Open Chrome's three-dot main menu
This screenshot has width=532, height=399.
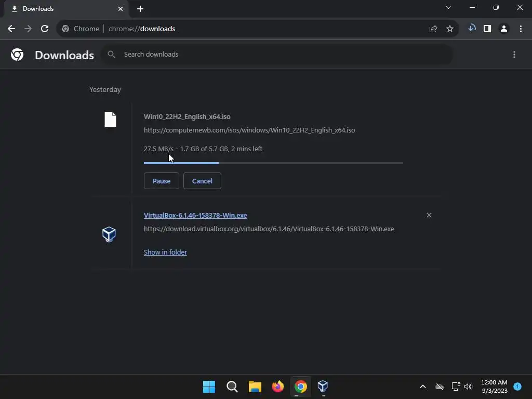[521, 29]
